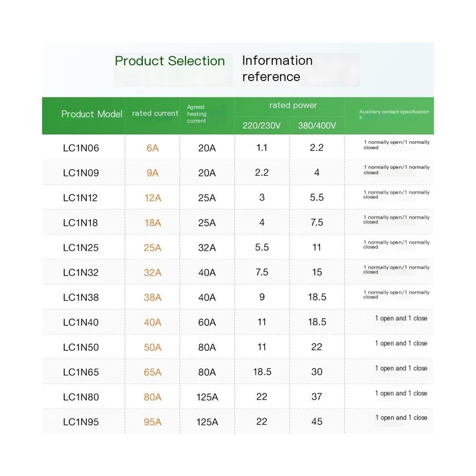The height and width of the screenshot is (476, 476).
Task: Click the rated current column header
Action: pyautogui.click(x=155, y=113)
